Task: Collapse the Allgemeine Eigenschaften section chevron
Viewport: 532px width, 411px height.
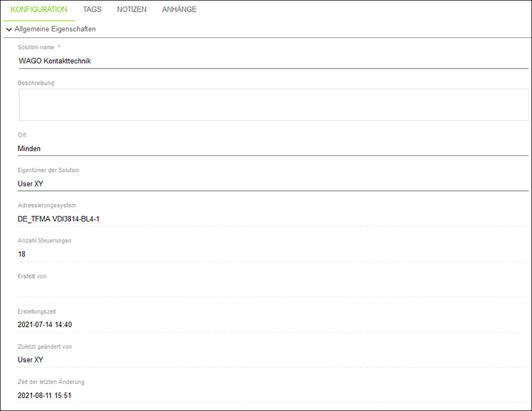Action: (x=9, y=30)
